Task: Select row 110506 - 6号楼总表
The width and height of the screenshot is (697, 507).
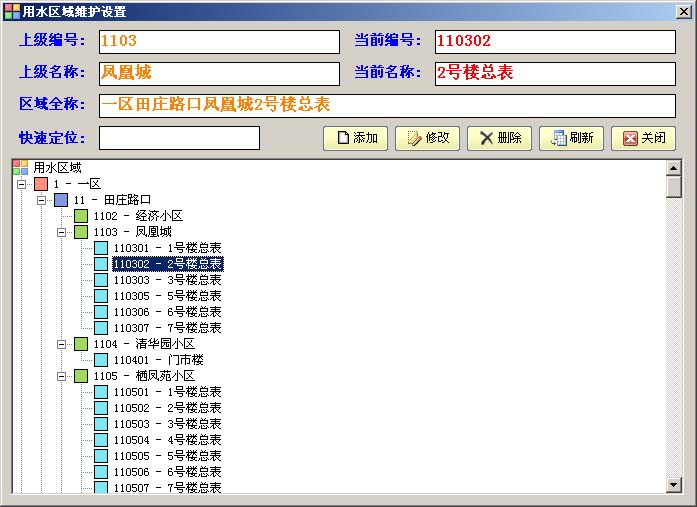Action: [x=168, y=472]
